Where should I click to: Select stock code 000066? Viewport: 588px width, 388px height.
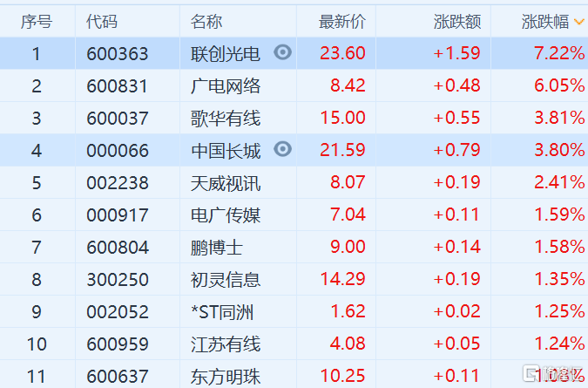point(118,151)
